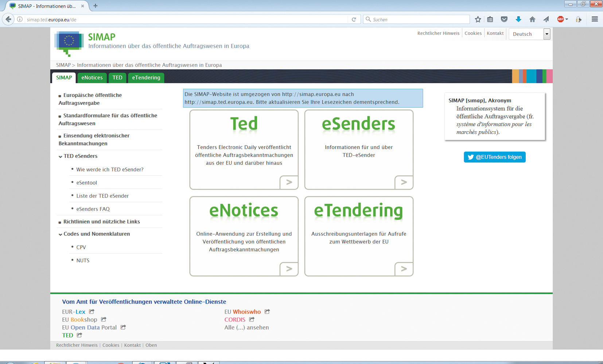Open Cookies link in the page header
Viewport: 603px width, 364px height.
pyautogui.click(x=473, y=33)
